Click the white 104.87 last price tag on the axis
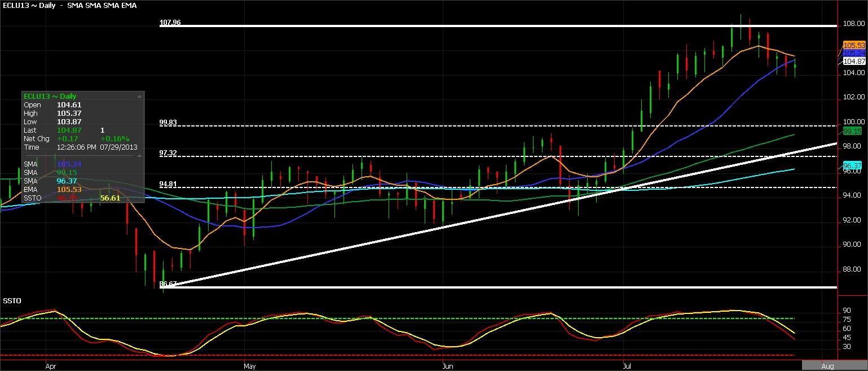Viewport: 868px width, 371px height. 854,61
